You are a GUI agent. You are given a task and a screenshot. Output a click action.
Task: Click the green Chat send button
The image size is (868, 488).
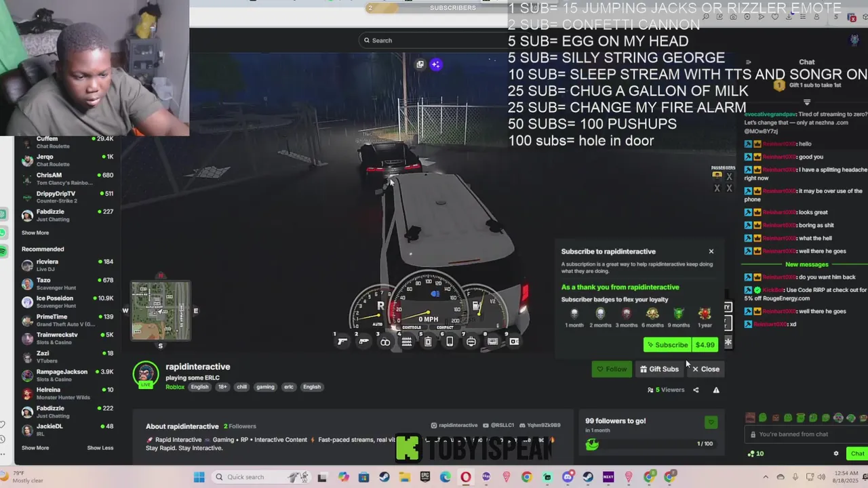857,453
